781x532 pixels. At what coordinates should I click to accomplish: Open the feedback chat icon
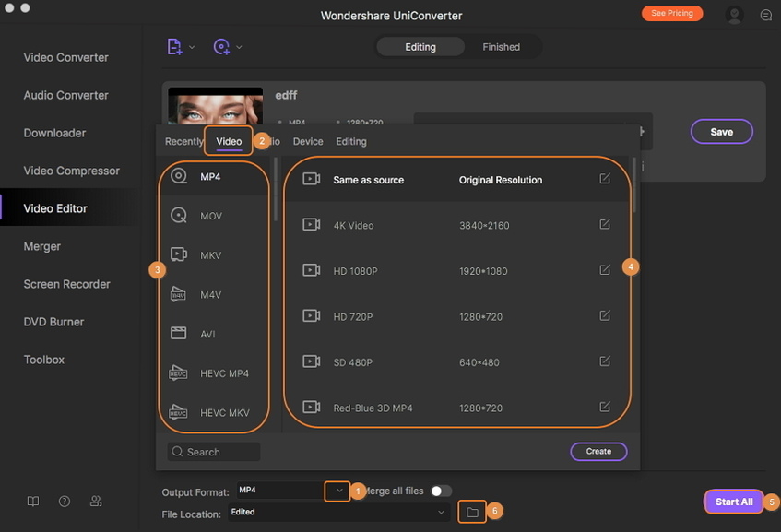click(765, 15)
